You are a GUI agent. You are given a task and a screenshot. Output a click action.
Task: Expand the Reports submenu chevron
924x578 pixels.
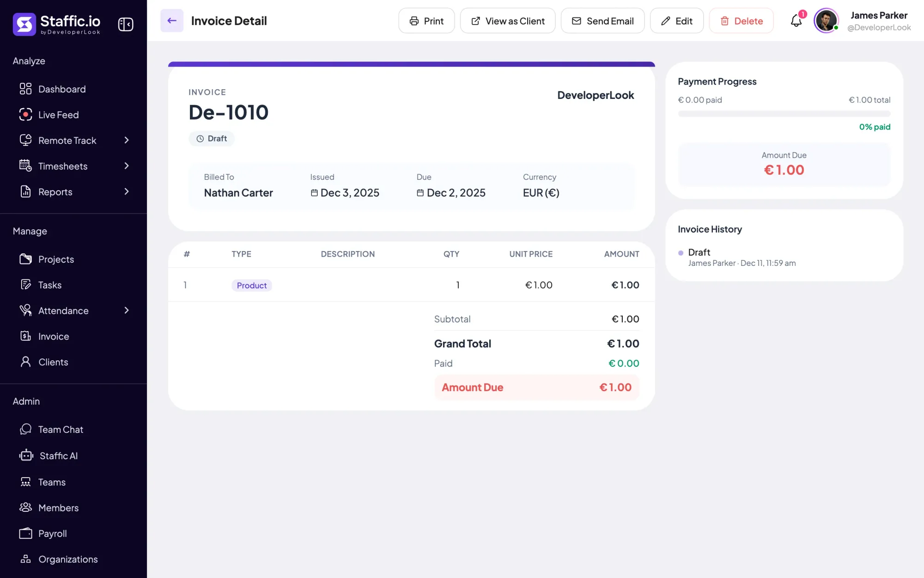coord(127,191)
